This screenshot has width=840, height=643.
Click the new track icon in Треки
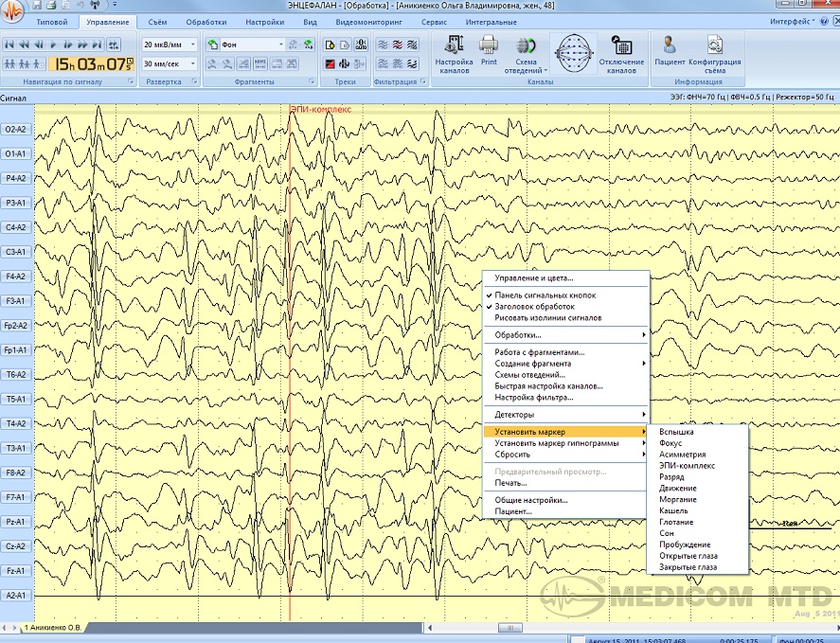tap(330, 45)
